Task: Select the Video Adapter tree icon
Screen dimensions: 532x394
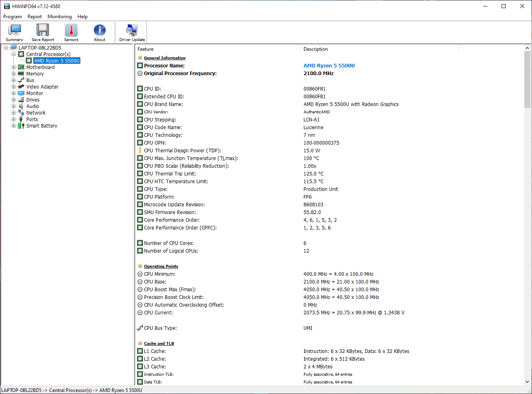Action: coord(21,87)
